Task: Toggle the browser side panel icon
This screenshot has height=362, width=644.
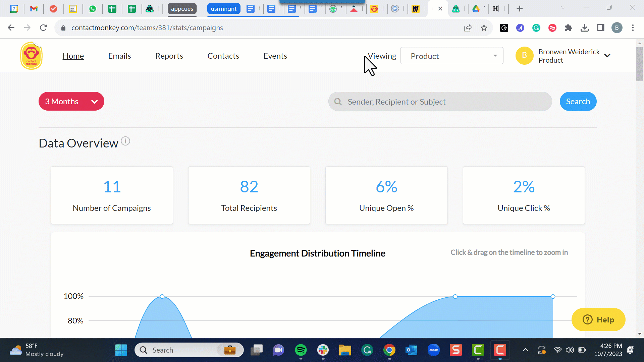Action: [x=601, y=28]
